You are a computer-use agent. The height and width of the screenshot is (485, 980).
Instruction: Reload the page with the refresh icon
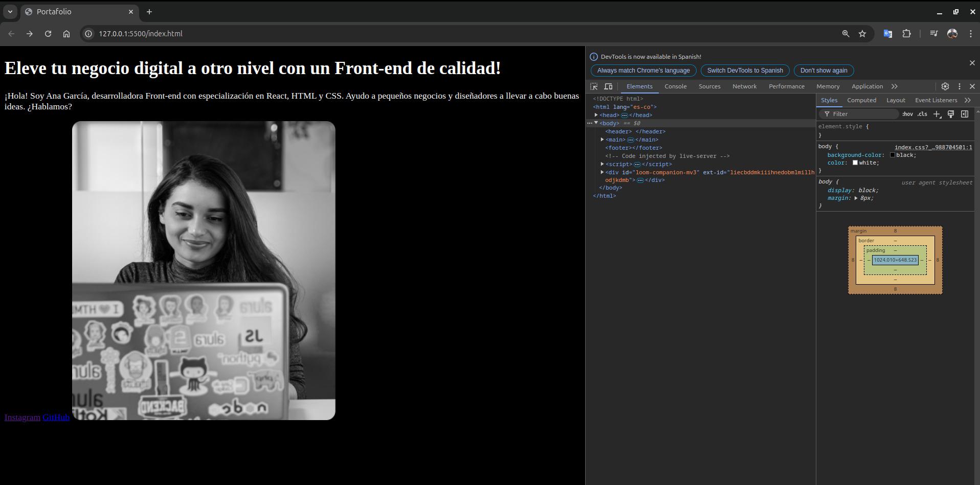pos(48,34)
